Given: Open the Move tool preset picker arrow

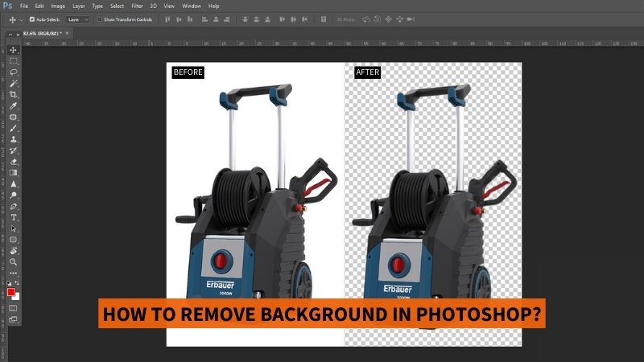Looking at the screenshot, I should point(22,19).
